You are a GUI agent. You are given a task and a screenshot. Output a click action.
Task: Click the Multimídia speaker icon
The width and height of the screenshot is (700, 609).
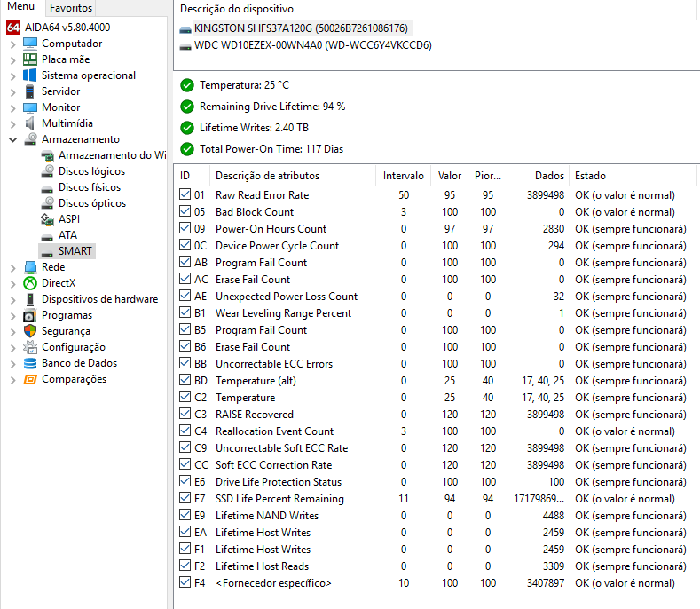pyautogui.click(x=30, y=123)
